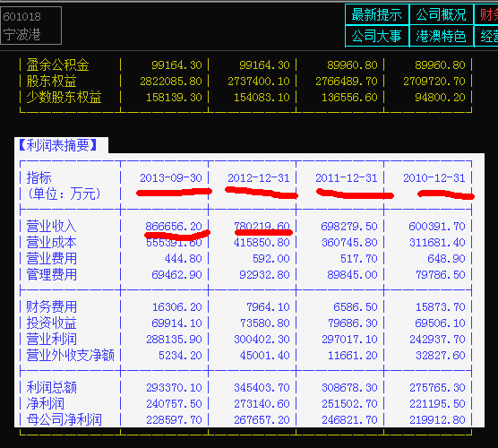Image resolution: width=498 pixels, height=448 pixels.
Task: Select total profit value 345403.70
Action: pos(262,388)
